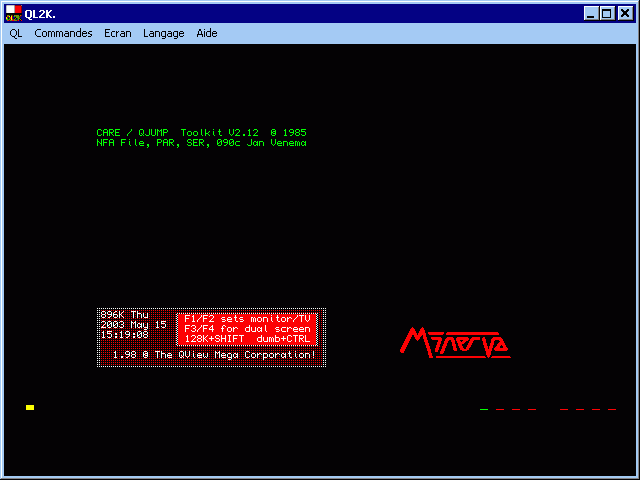
Task: Click the 'NFA File, PAR, SER' line
Action: tap(201, 143)
